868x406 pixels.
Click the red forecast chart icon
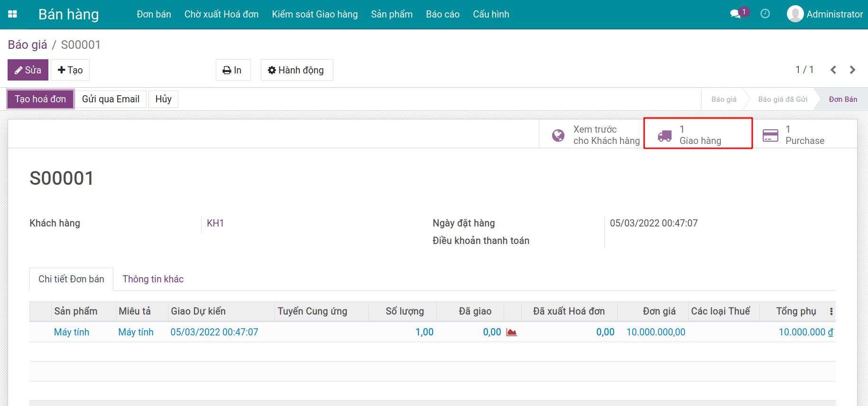tap(511, 332)
